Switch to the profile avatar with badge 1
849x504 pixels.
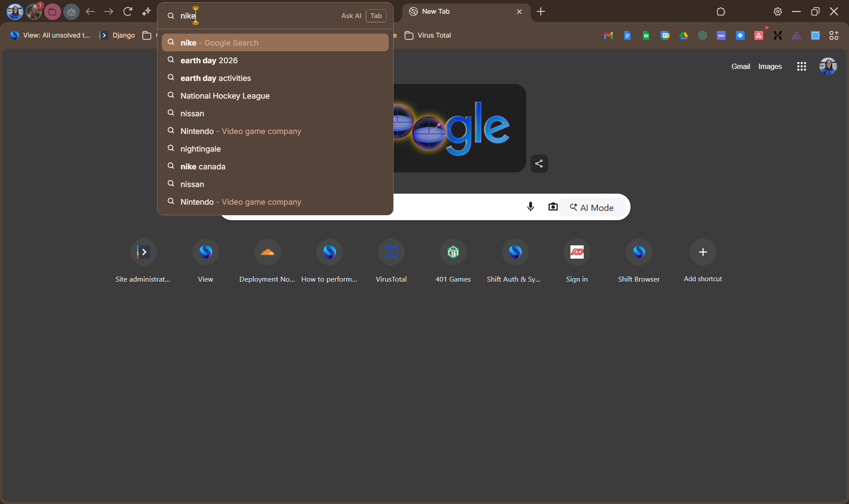click(x=34, y=11)
